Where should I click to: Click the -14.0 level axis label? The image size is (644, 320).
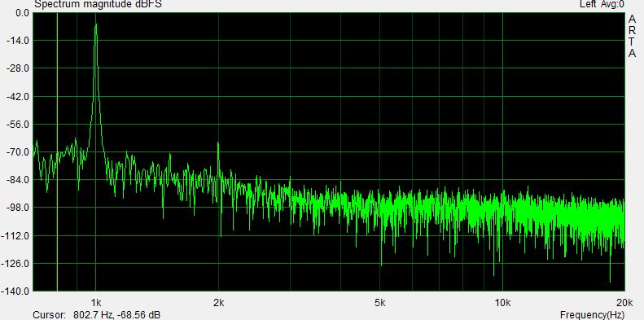coord(17,40)
